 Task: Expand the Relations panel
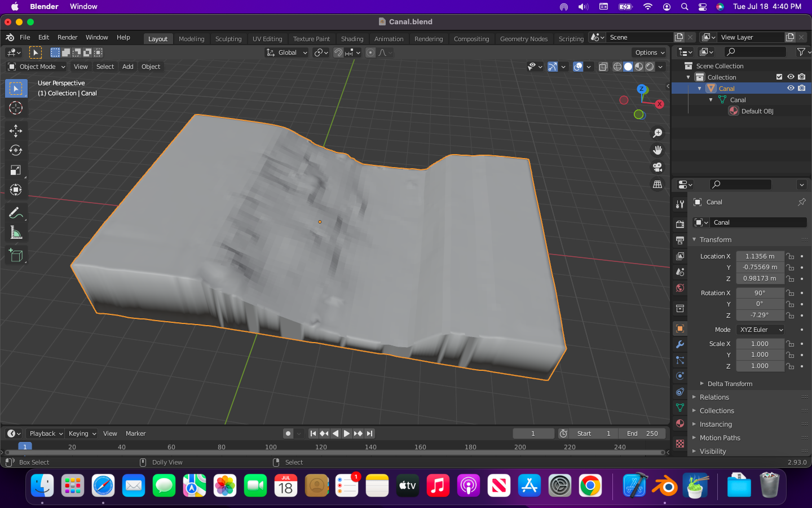714,397
